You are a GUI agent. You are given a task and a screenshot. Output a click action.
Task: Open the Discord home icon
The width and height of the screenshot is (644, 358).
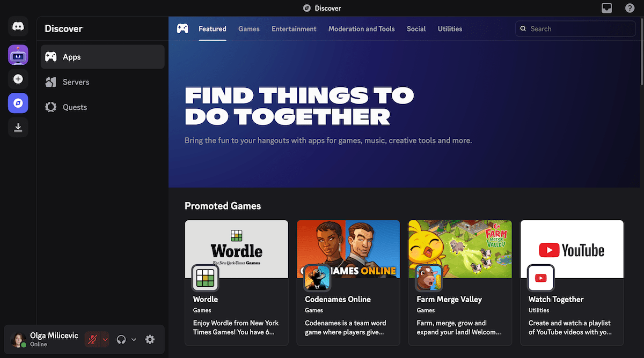[18, 26]
